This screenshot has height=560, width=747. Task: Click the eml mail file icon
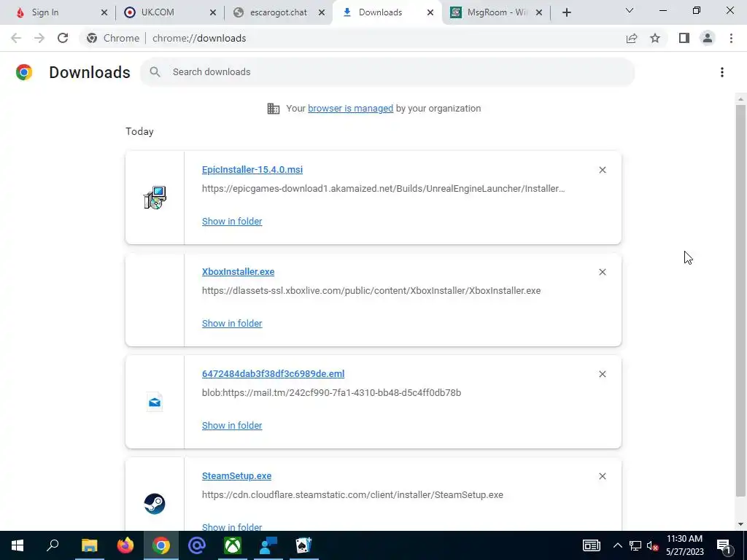point(155,402)
